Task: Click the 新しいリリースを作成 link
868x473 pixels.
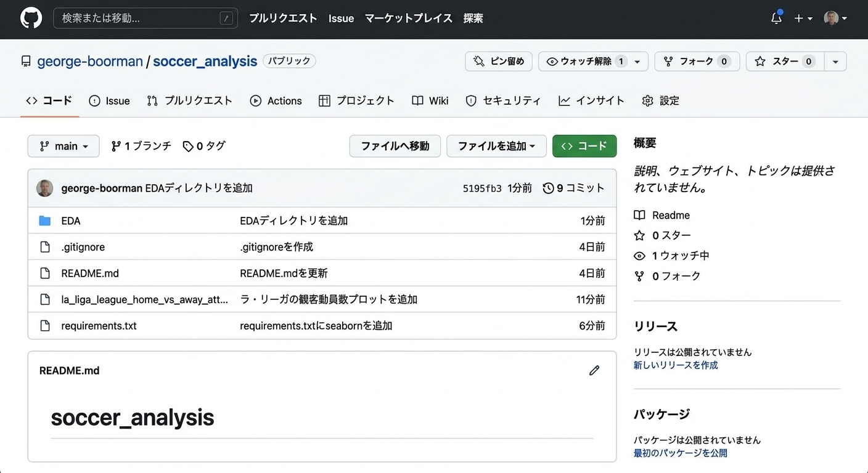Action: point(676,365)
